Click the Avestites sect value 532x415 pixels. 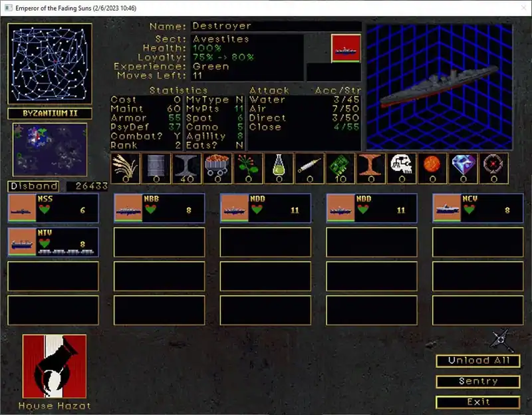(x=221, y=39)
